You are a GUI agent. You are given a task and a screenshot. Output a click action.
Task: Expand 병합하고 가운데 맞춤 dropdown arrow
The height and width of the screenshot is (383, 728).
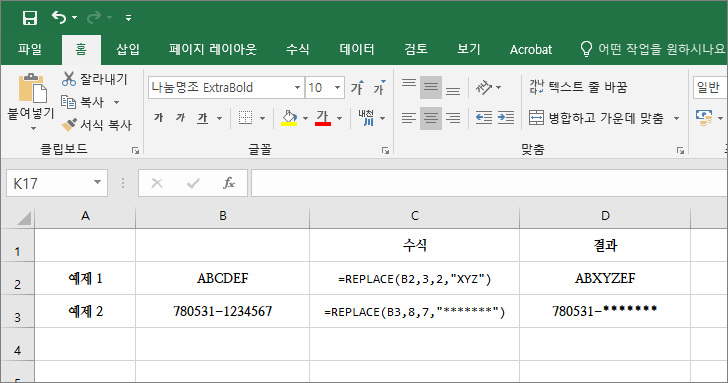(x=676, y=118)
